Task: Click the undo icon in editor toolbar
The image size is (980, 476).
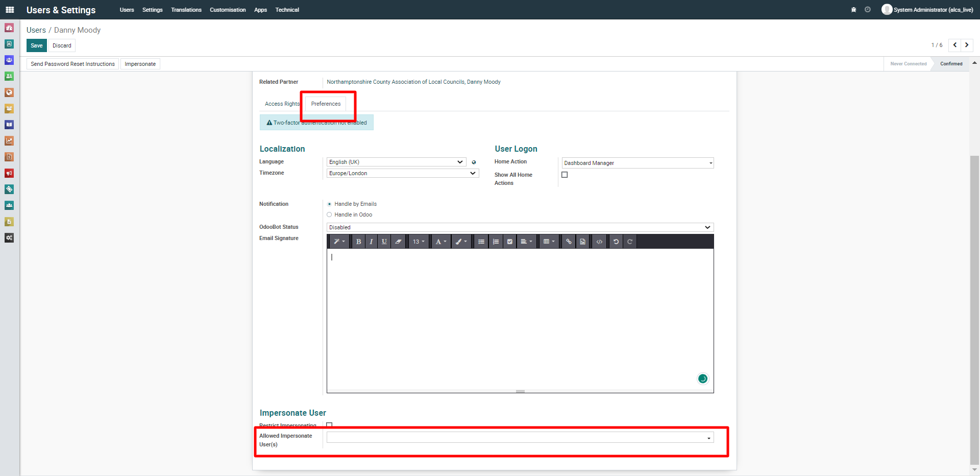Action: tap(616, 242)
